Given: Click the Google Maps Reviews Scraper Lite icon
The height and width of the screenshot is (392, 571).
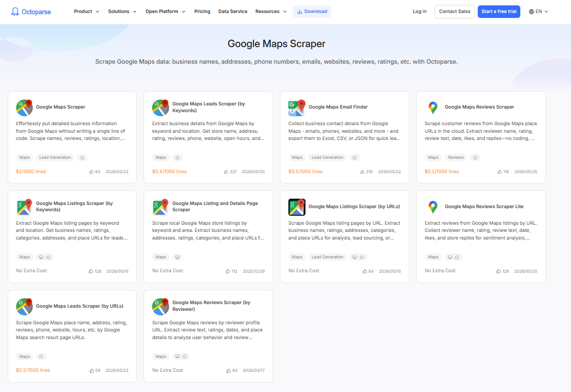Looking at the screenshot, I should pos(433,207).
